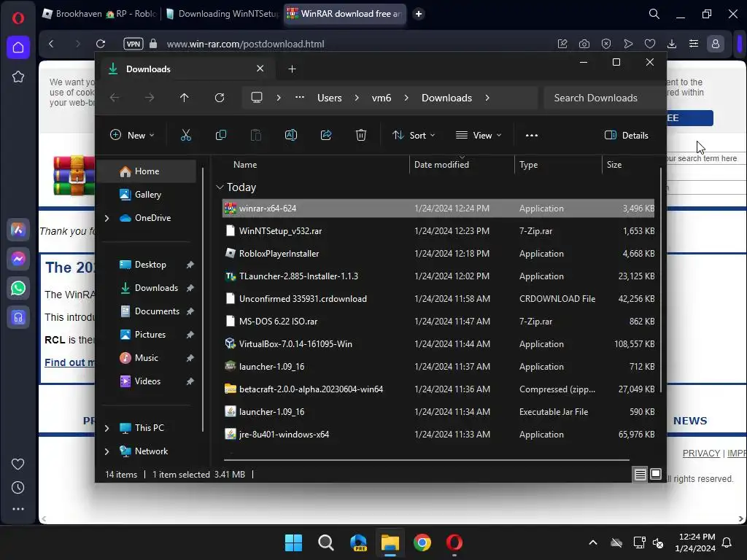The width and height of the screenshot is (747, 560).
Task: Open Opera sidebar Bookmarks star icon
Action: click(x=18, y=77)
